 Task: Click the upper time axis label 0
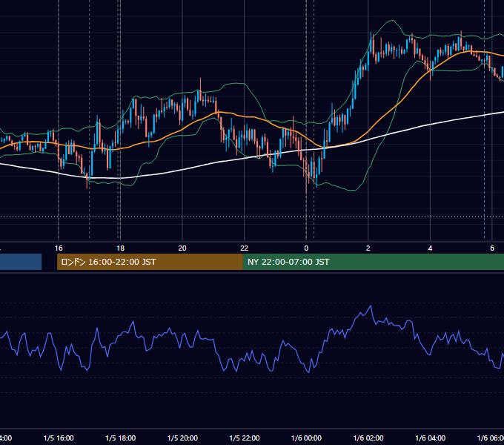coord(306,248)
